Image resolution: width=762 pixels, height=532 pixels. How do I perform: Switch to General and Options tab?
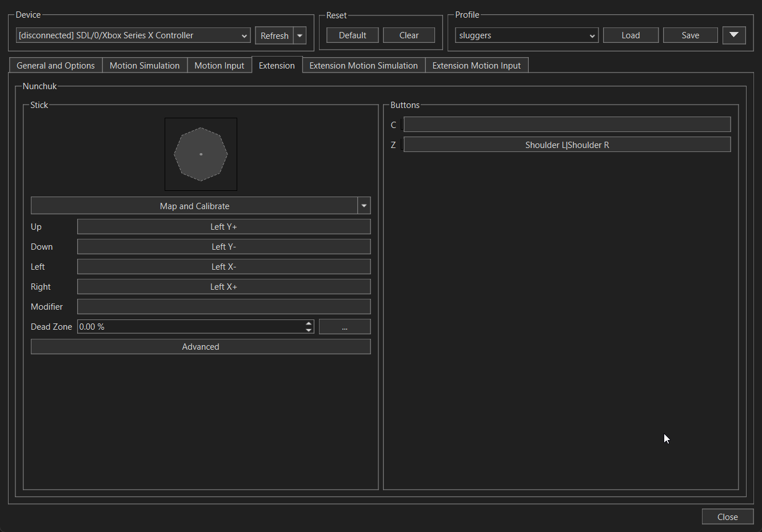pyautogui.click(x=55, y=66)
